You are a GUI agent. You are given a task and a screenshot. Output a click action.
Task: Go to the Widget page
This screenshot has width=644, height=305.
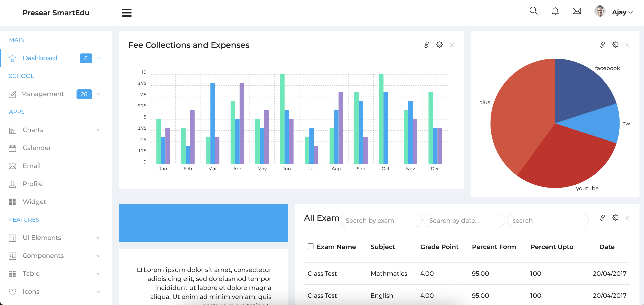[x=34, y=202]
